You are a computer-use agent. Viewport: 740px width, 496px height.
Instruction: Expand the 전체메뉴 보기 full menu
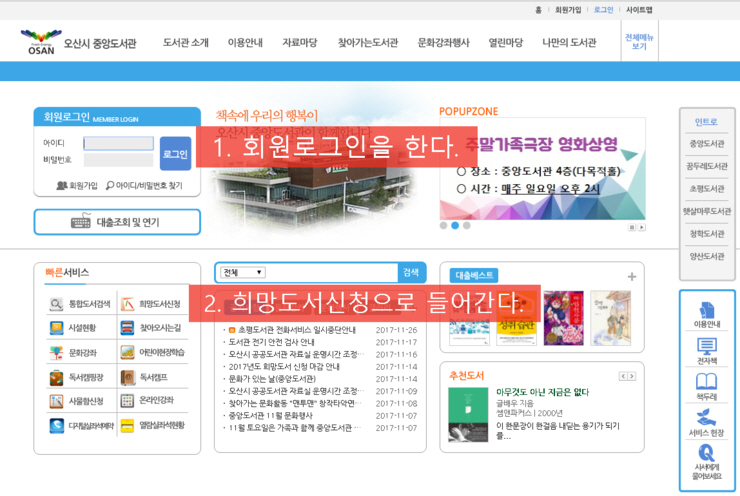pos(639,42)
